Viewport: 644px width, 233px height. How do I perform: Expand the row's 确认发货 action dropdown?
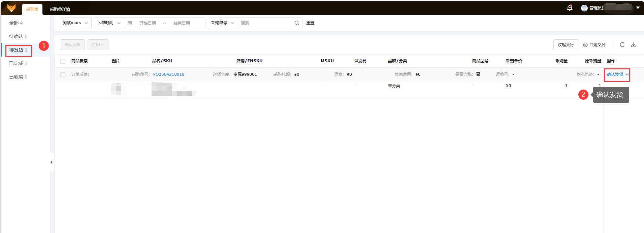627,74
